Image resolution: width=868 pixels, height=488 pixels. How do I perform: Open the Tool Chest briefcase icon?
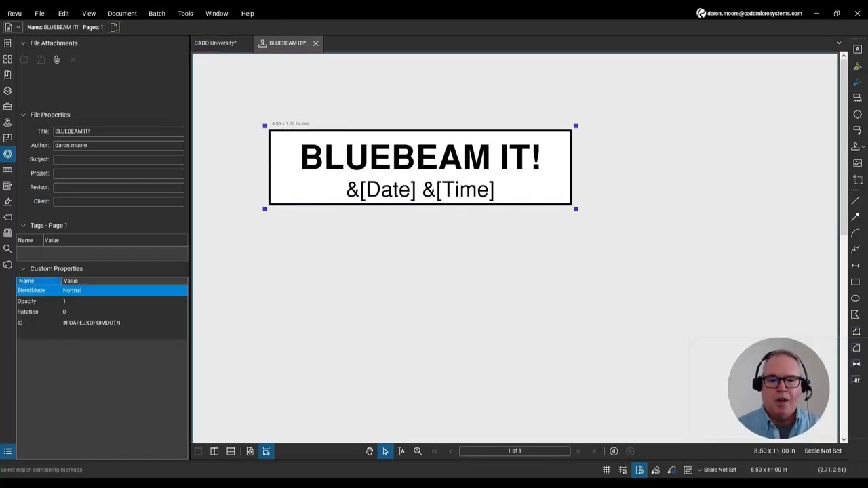pos(7,106)
